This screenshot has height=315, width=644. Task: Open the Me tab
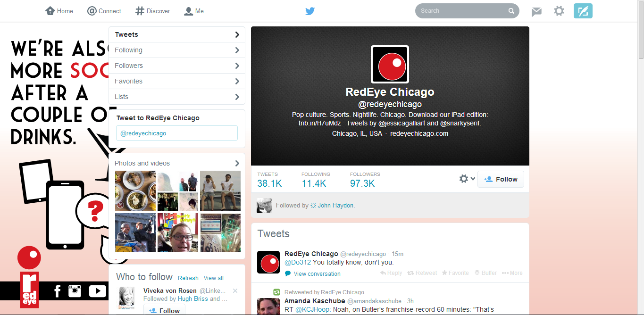[194, 11]
